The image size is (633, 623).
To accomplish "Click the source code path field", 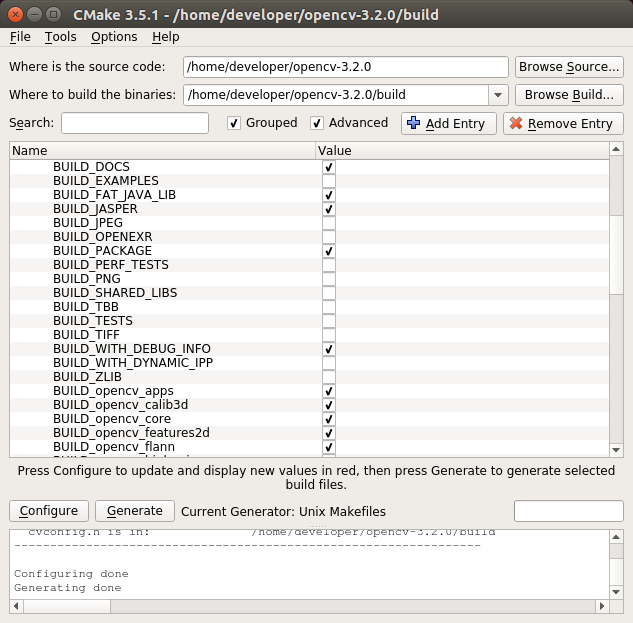I will coord(346,67).
